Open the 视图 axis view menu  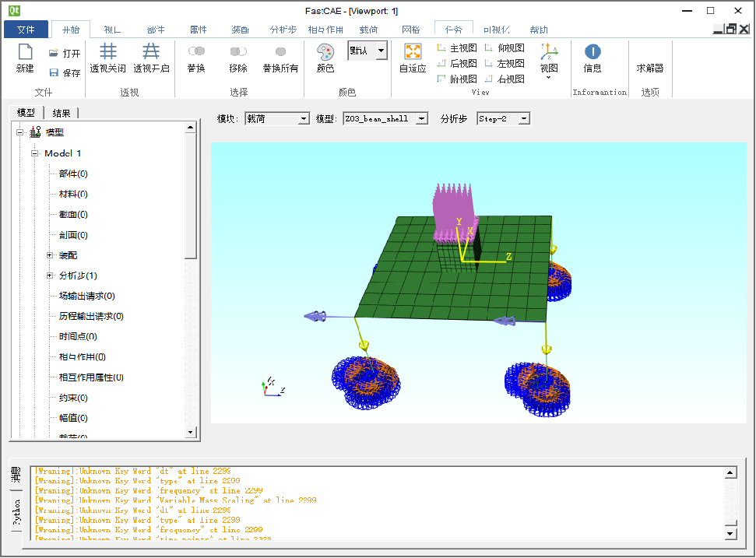[549, 61]
